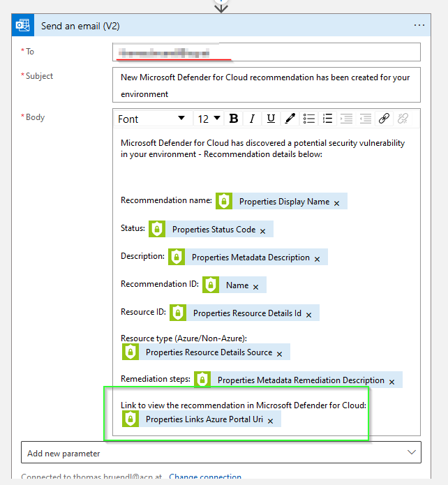448x485 pixels.
Task: Insert a hyperlink with link icon
Action: 384,119
